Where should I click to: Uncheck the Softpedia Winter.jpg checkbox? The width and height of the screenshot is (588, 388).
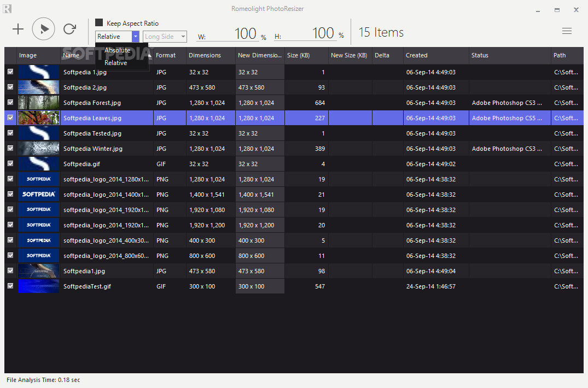pos(10,148)
